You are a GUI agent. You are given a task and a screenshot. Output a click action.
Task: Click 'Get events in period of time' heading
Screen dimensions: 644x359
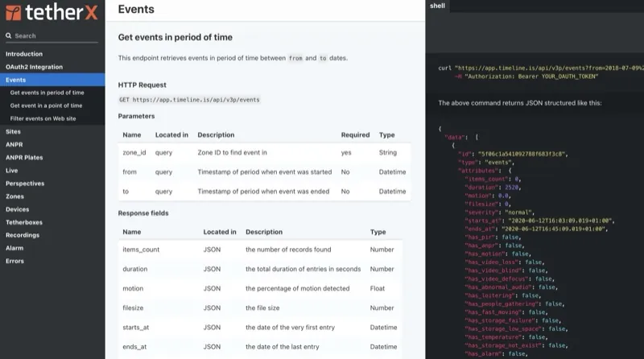pyautogui.click(x=175, y=37)
